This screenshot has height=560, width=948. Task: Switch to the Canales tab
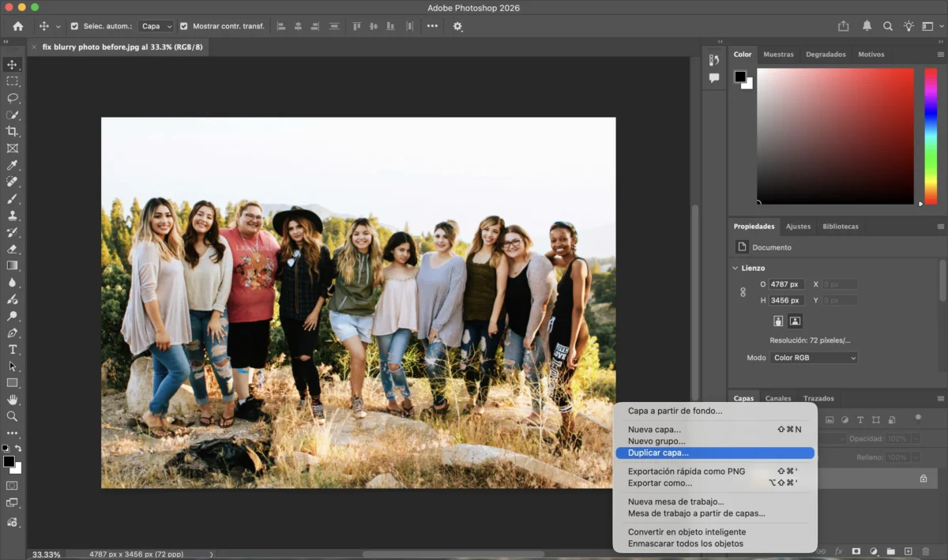click(778, 398)
